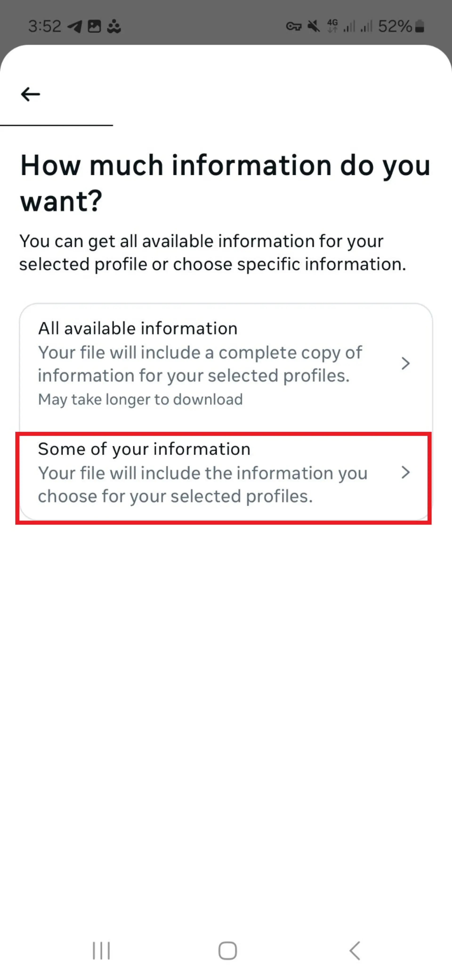Viewport: 452px width, 980px height.
Task: Tap the battery icon showing 52%
Action: tap(420, 26)
